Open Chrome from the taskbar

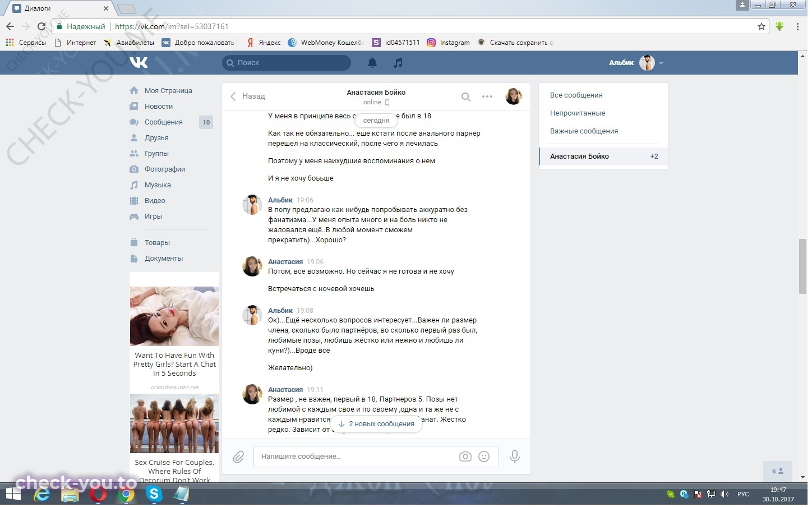[x=126, y=495]
